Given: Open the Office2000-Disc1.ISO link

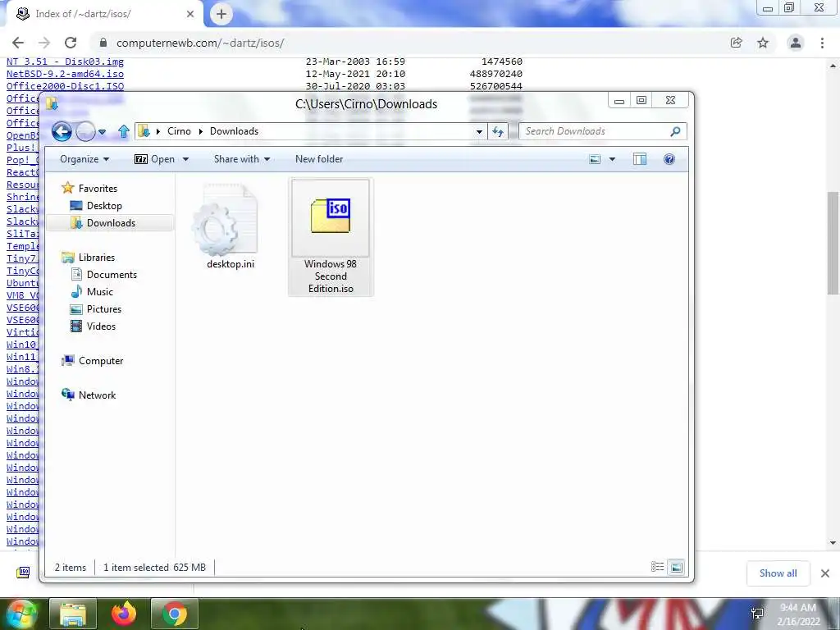Looking at the screenshot, I should pyautogui.click(x=65, y=86).
